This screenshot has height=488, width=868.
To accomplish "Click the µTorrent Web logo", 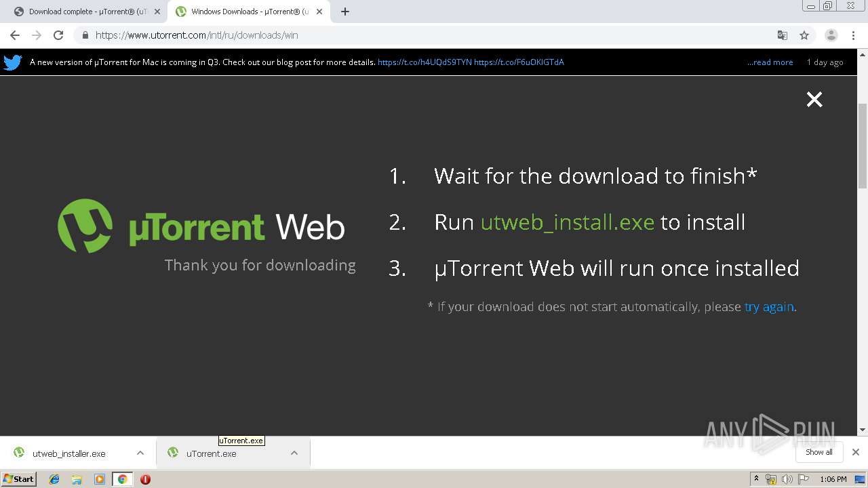I will pyautogui.click(x=201, y=225).
